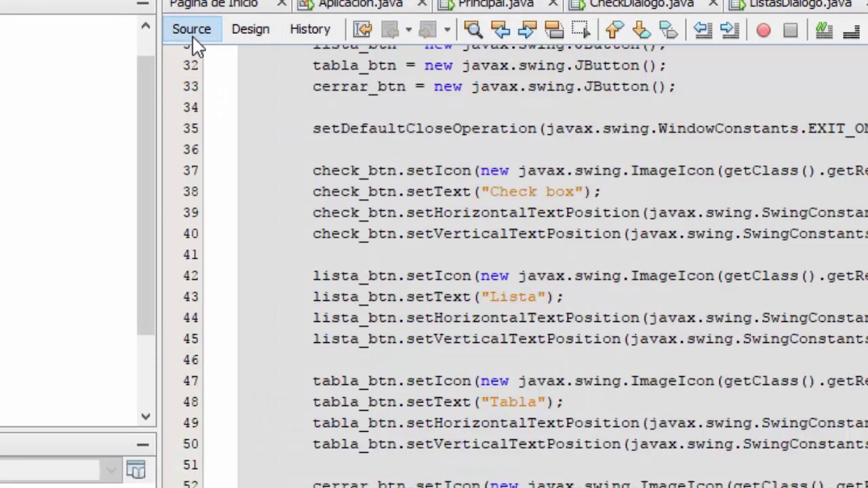Click Shift Line Left icon
The image size is (868, 488).
pyautogui.click(x=702, y=29)
